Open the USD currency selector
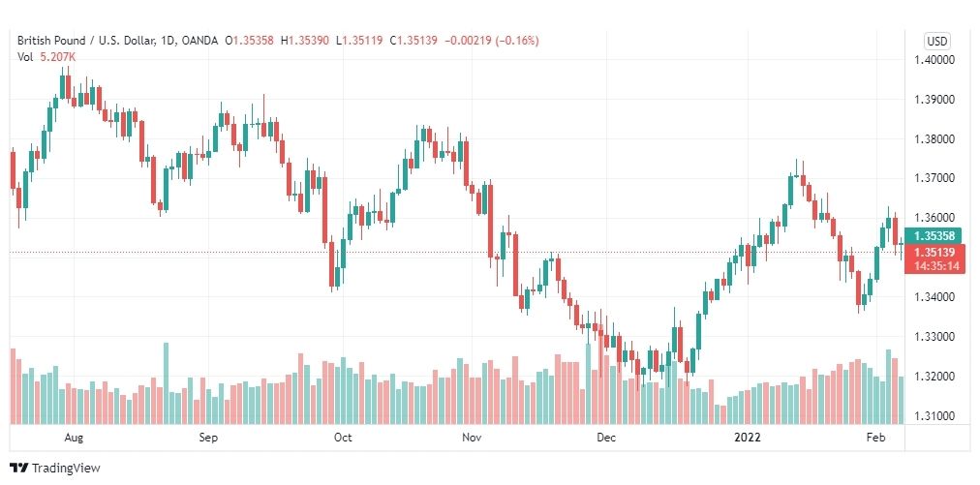Image resolution: width=980 pixels, height=485 pixels. [936, 42]
